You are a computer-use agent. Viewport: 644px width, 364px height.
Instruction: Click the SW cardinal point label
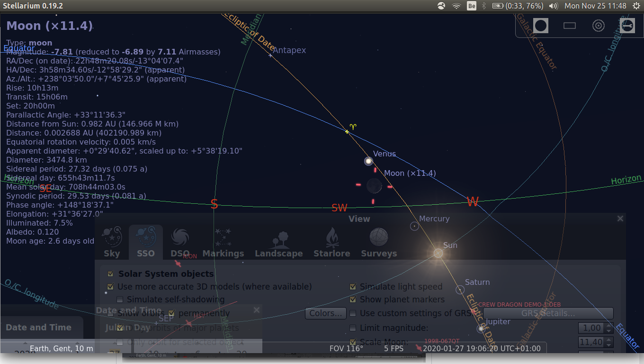(339, 208)
